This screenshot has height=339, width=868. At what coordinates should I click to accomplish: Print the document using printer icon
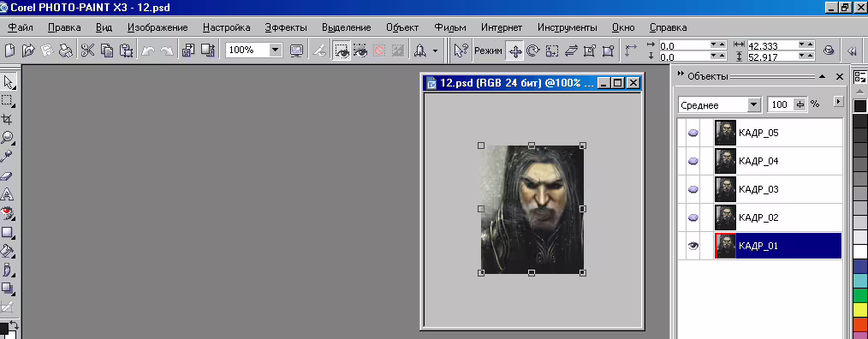(x=67, y=51)
